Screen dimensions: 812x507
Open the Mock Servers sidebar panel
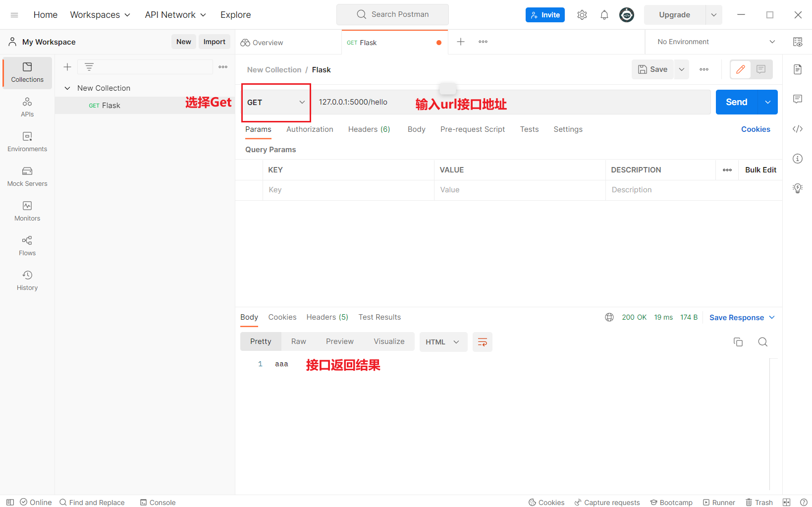coord(27,177)
